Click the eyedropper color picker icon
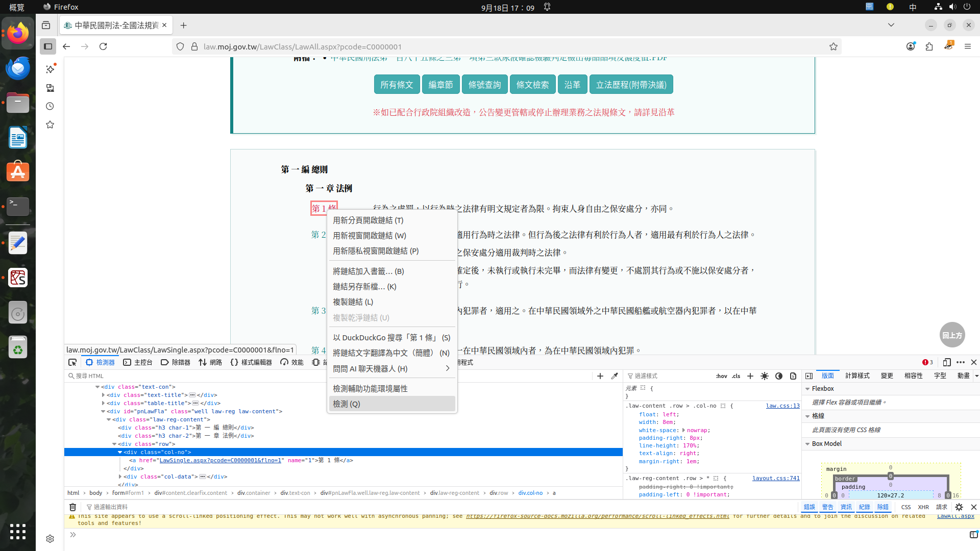This screenshot has width=980, height=551. [x=615, y=376]
